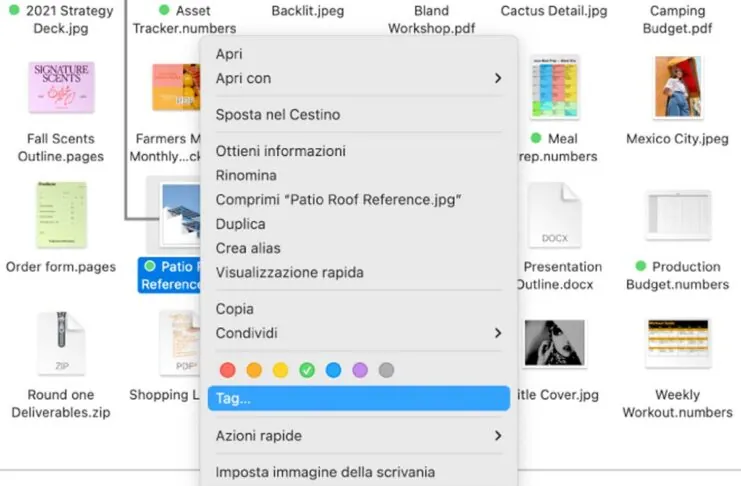Open the Fall Scents Outline.pages file icon
This screenshot has height=486, width=741.
tap(61, 87)
